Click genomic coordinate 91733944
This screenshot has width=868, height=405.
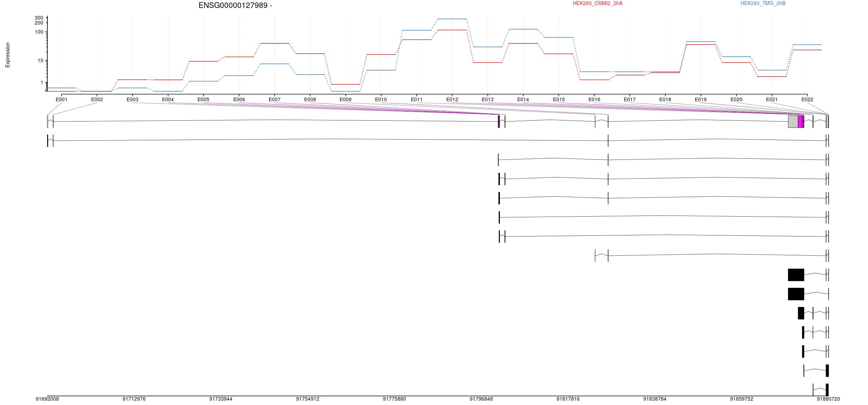point(221,399)
